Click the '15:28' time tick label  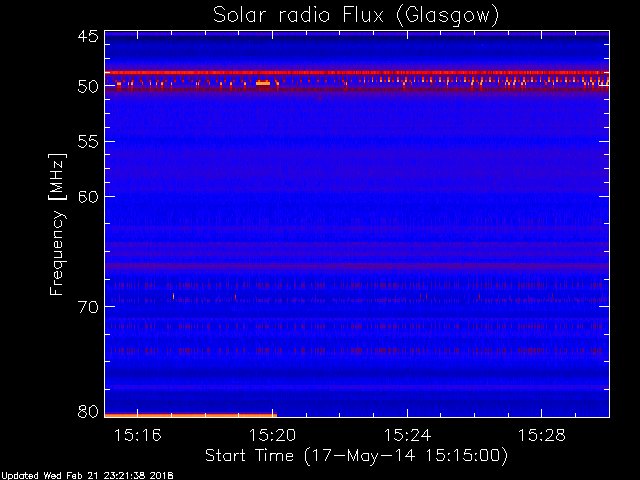pos(542,435)
